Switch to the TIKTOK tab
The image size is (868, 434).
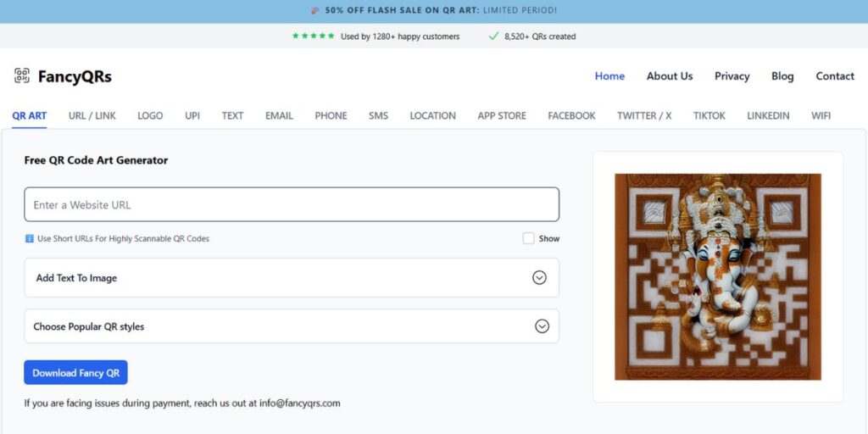click(709, 115)
